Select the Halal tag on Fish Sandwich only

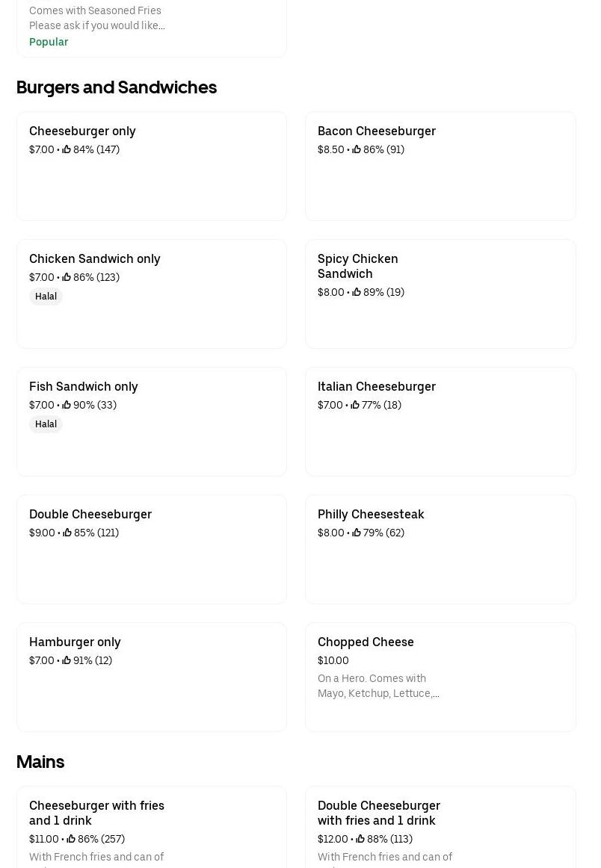[x=46, y=424]
